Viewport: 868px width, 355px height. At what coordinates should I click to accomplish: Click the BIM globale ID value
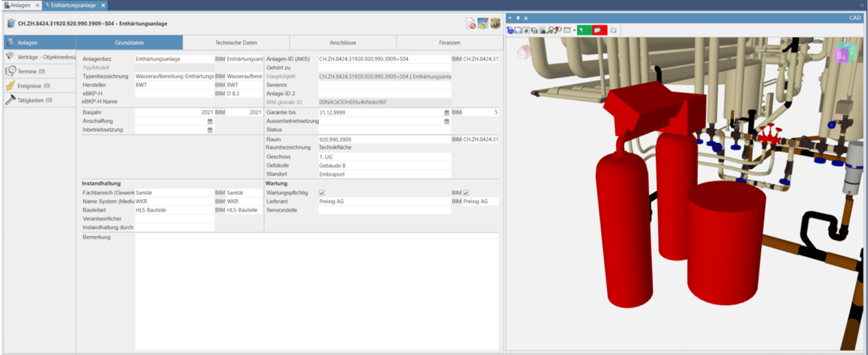385,102
